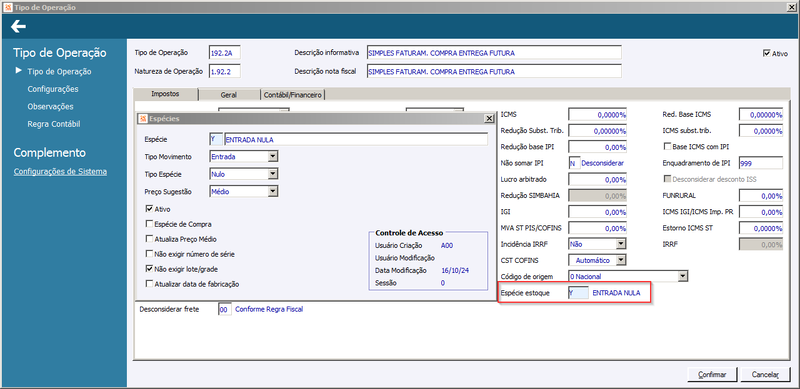The width and height of the screenshot is (800, 389).
Task: Click the Tipo de Operação window title icon
Action: (x=7, y=7)
